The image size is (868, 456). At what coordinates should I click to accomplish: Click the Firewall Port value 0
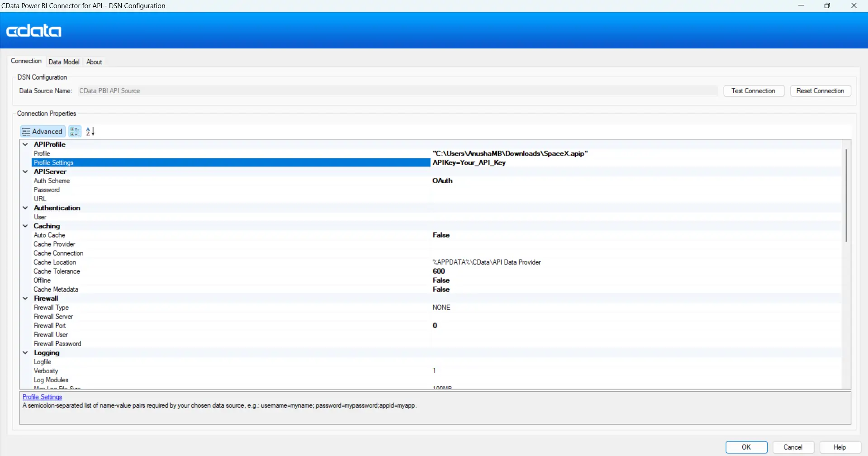[435, 325]
